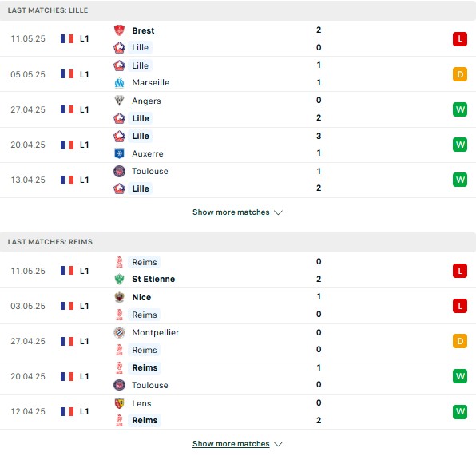
Task: Click the Lens club crest
Action: (x=119, y=403)
